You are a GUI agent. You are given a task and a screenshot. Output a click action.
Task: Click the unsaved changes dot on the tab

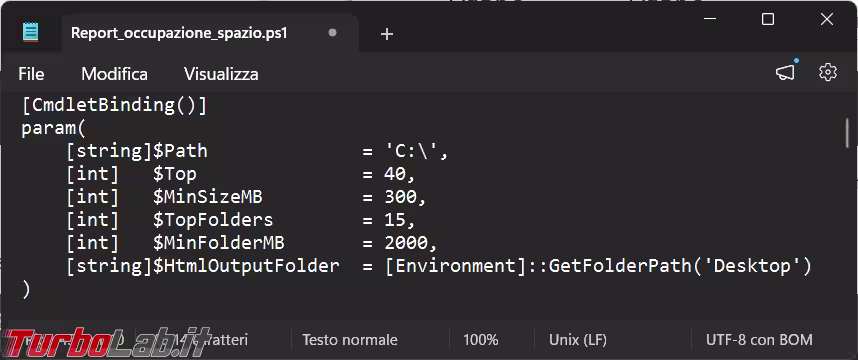click(332, 33)
